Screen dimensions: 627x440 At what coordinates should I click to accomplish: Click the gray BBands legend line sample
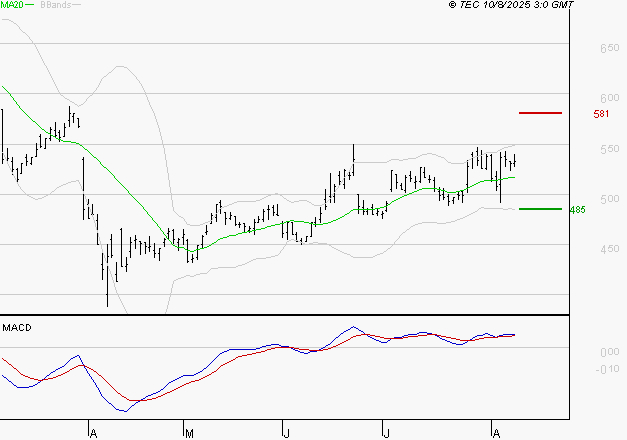77,6
